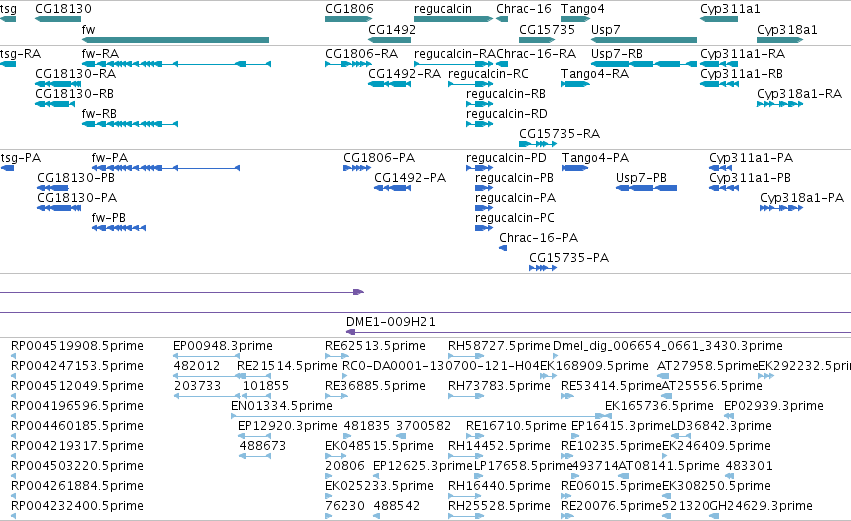
Task: Click the CG18130-RA transcript
Action: (x=58, y=84)
